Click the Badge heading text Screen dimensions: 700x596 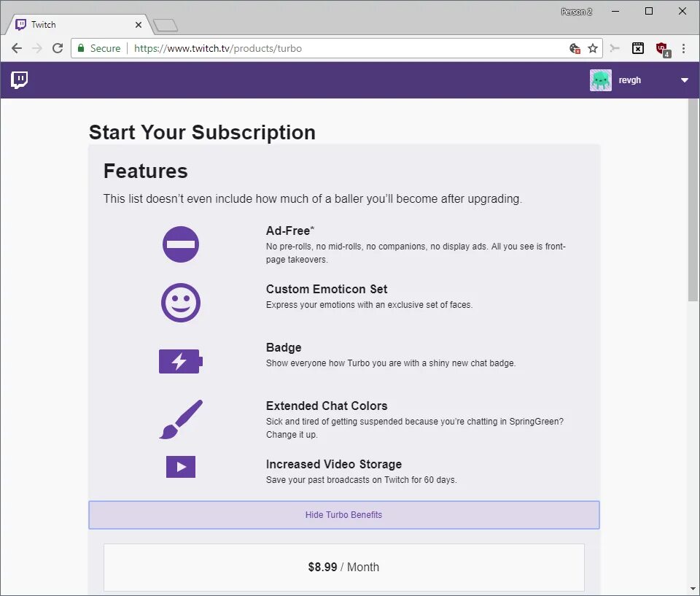coord(284,347)
